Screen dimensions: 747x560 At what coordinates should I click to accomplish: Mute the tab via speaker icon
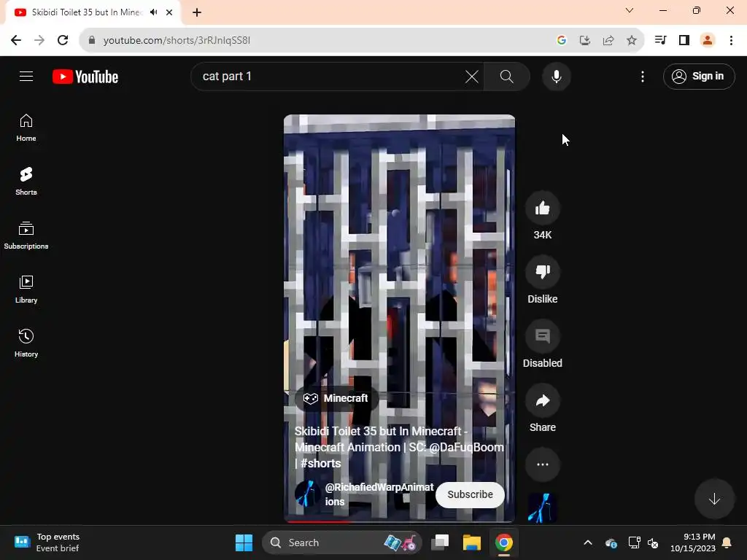coord(153,12)
